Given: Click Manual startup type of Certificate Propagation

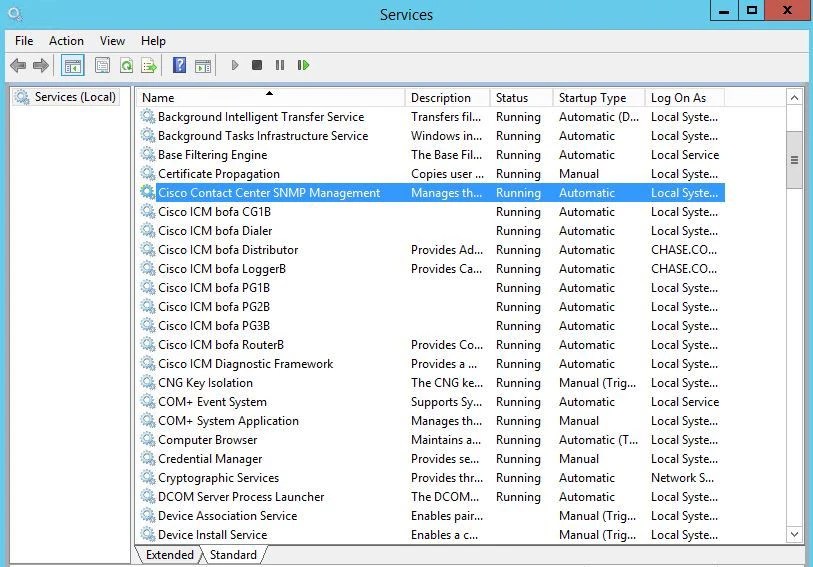Looking at the screenshot, I should (x=579, y=174).
